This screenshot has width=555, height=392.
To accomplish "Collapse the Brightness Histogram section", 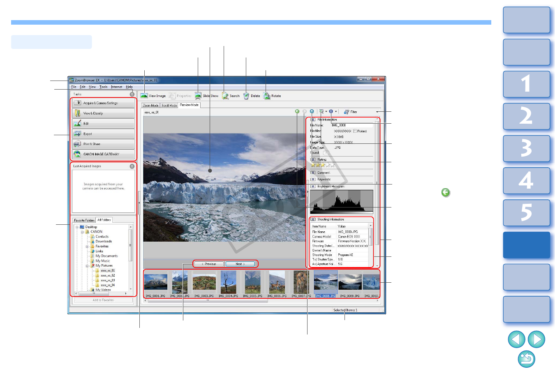I will coord(313,187).
